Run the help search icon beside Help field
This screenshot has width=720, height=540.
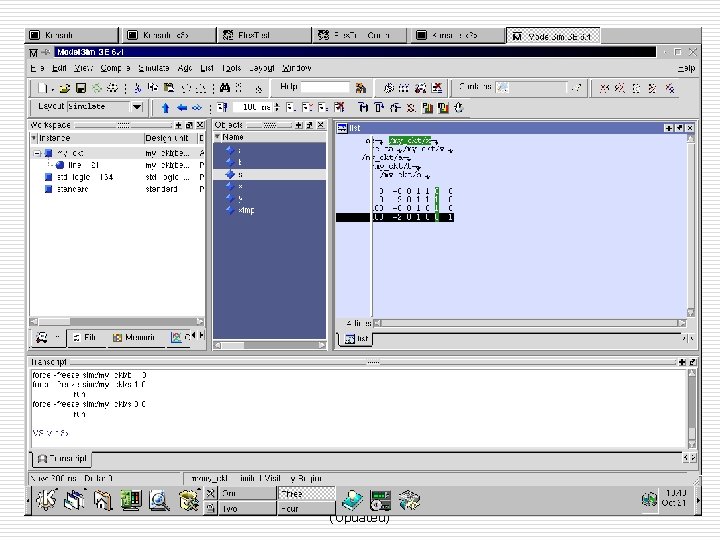coord(360,88)
